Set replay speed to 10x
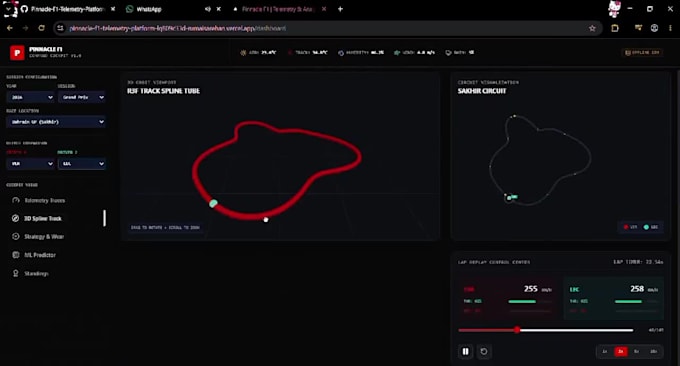The width and height of the screenshot is (680, 366). tap(653, 351)
